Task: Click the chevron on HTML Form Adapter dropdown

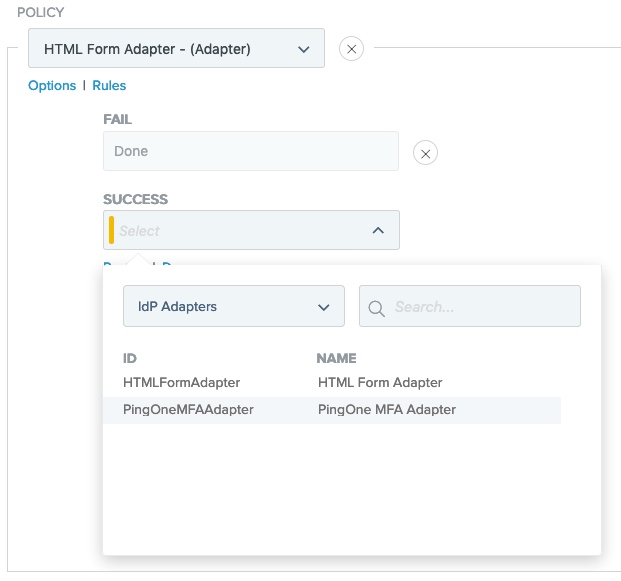Action: 303,48
